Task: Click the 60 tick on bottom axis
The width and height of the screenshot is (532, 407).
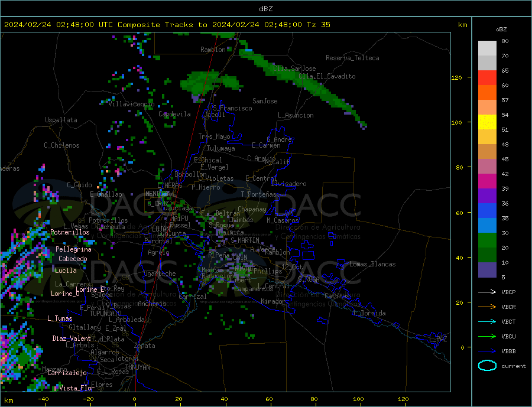Action: [x=269, y=399]
